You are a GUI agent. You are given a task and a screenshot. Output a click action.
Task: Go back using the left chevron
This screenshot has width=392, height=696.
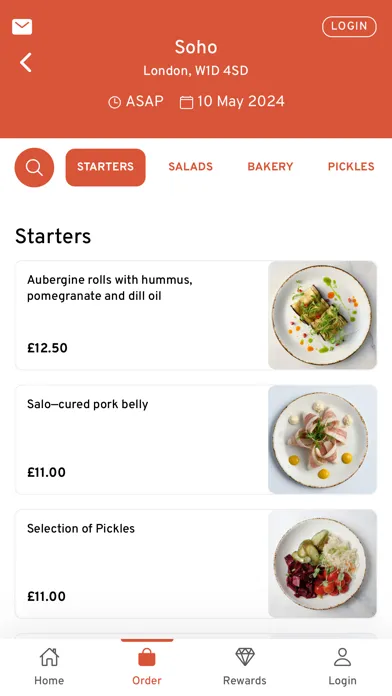(26, 62)
